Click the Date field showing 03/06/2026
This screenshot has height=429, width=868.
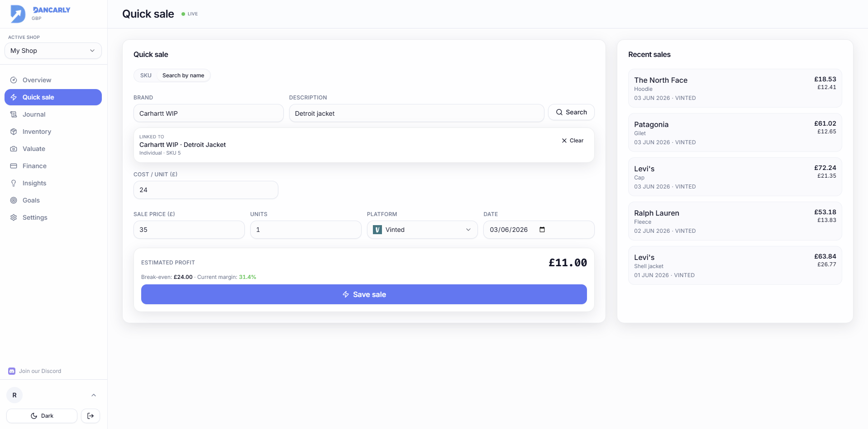click(539, 230)
